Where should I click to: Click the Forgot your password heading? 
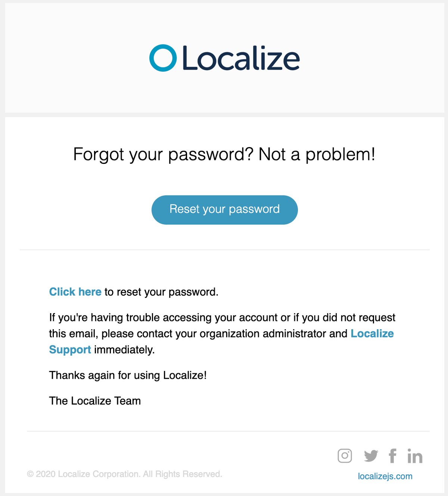tap(224, 155)
